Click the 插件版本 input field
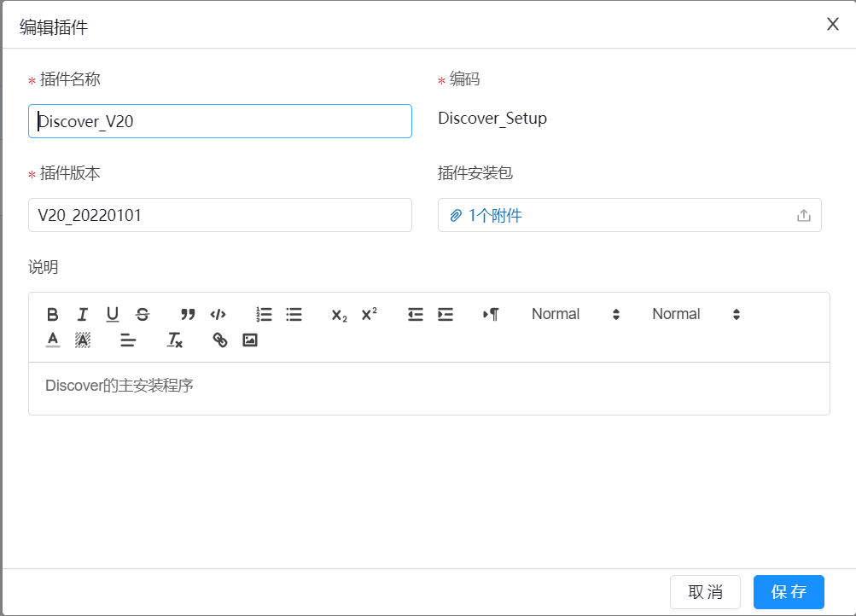Viewport: 856px width, 616px height. coord(220,215)
